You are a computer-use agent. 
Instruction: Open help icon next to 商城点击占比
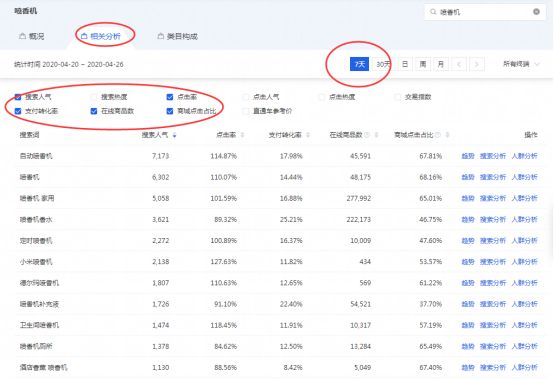click(438, 135)
